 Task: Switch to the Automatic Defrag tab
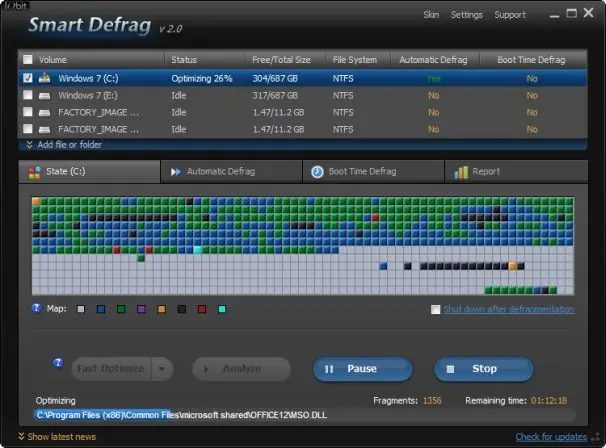pyautogui.click(x=232, y=172)
